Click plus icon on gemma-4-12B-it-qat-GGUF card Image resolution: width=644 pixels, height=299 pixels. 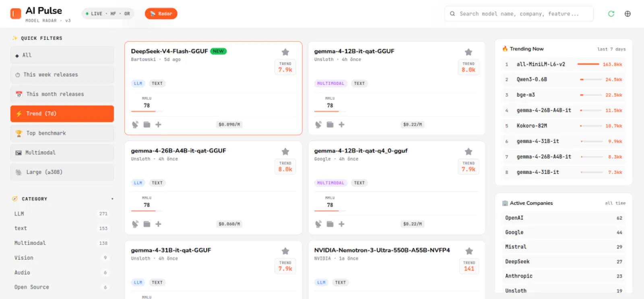[x=342, y=125]
